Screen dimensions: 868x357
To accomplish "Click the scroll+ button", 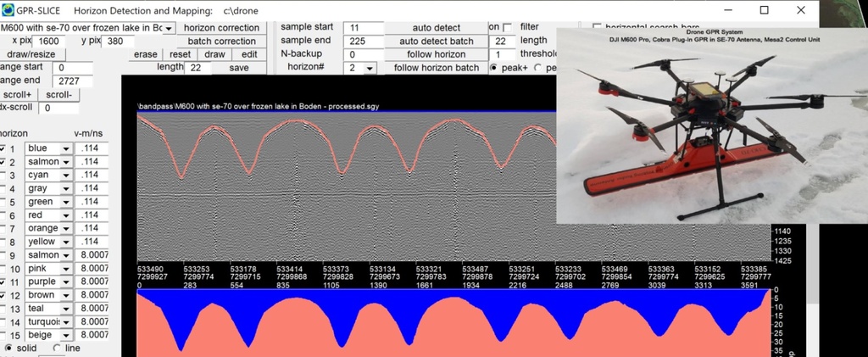I will [18, 95].
